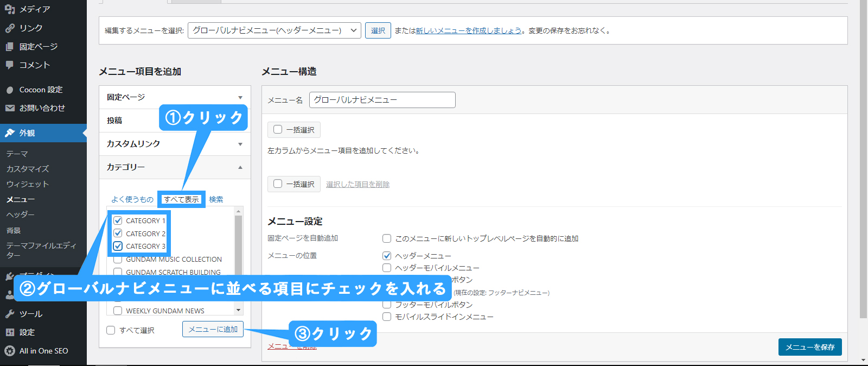Toggle the CATEGORY 2 checkbox
868x366 pixels.
[x=118, y=233]
